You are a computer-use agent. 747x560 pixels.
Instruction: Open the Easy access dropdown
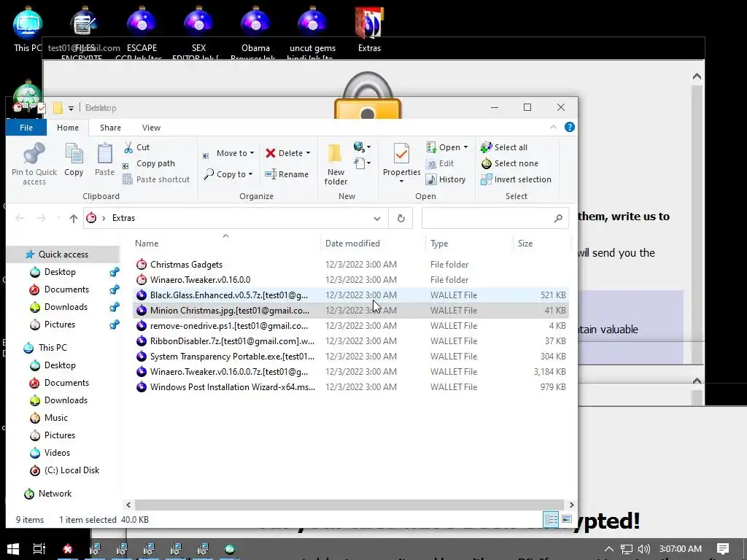[362, 147]
